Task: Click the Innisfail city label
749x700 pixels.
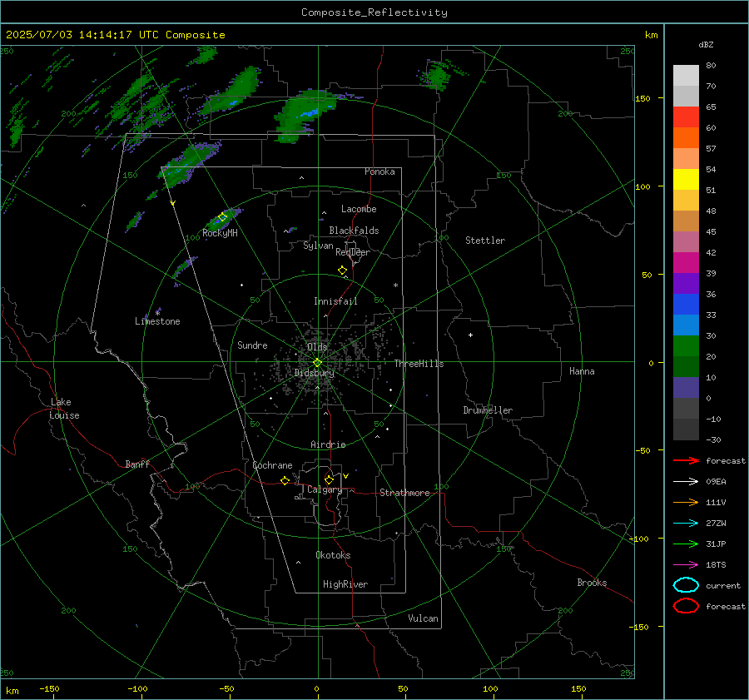Action: tap(335, 301)
